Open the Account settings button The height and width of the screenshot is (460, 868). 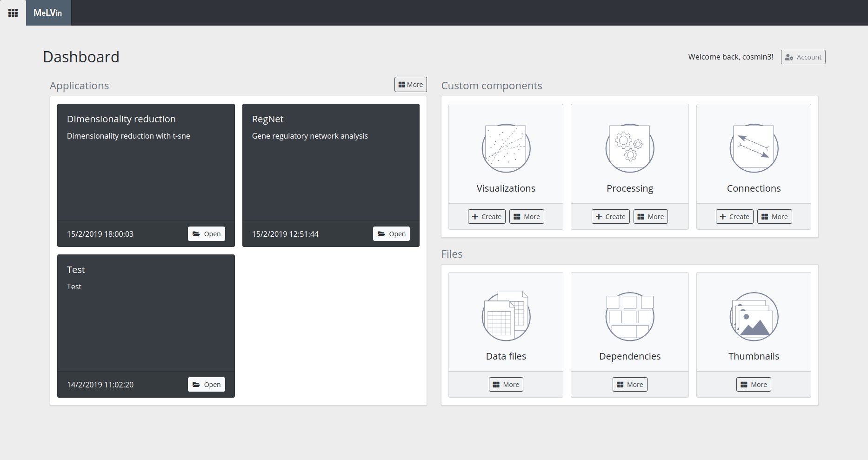tap(803, 57)
